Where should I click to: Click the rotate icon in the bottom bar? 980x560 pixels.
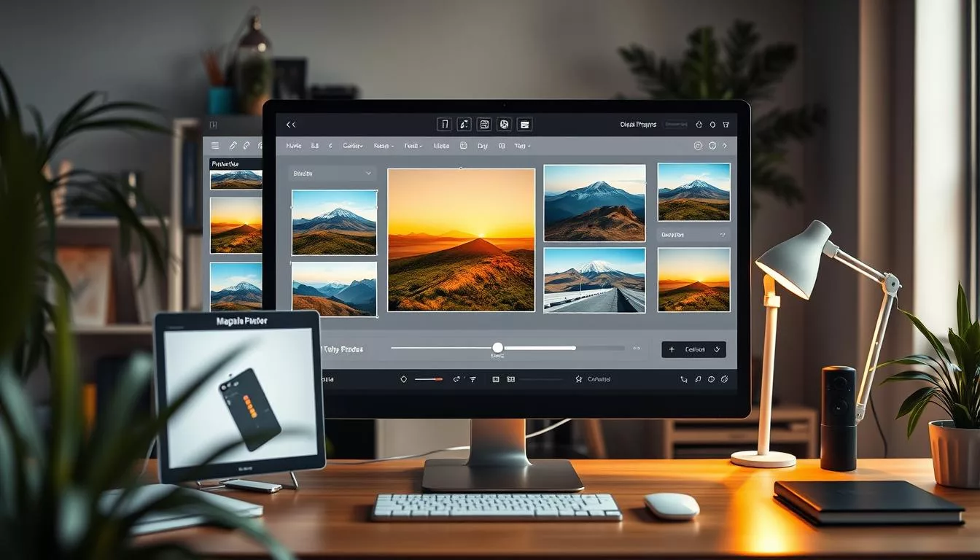(x=456, y=379)
